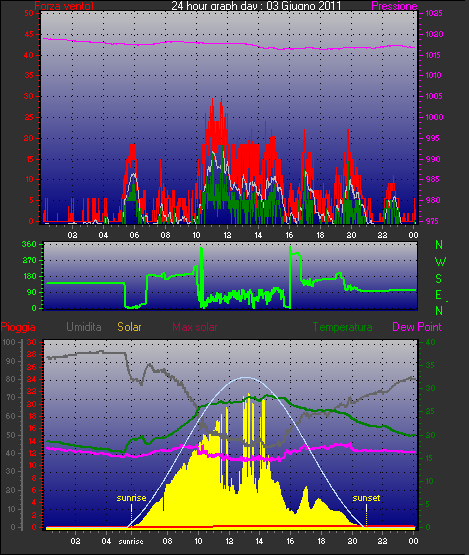Click the 28 value on the red rain axis
Image resolution: width=469 pixels, height=555 pixels.
[x=32, y=355]
